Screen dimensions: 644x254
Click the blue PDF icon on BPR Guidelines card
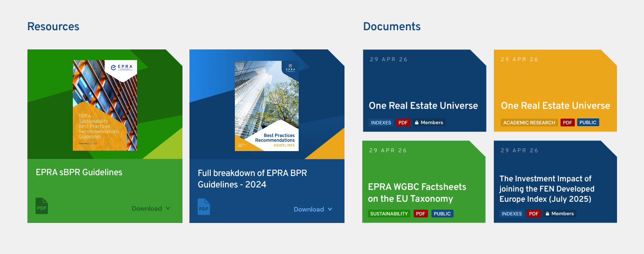[x=204, y=207]
